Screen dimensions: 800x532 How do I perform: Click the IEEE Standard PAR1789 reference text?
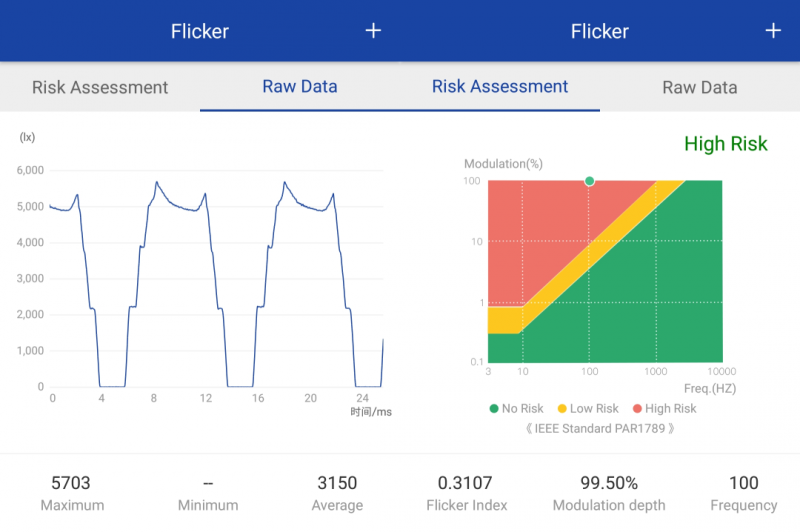click(600, 428)
